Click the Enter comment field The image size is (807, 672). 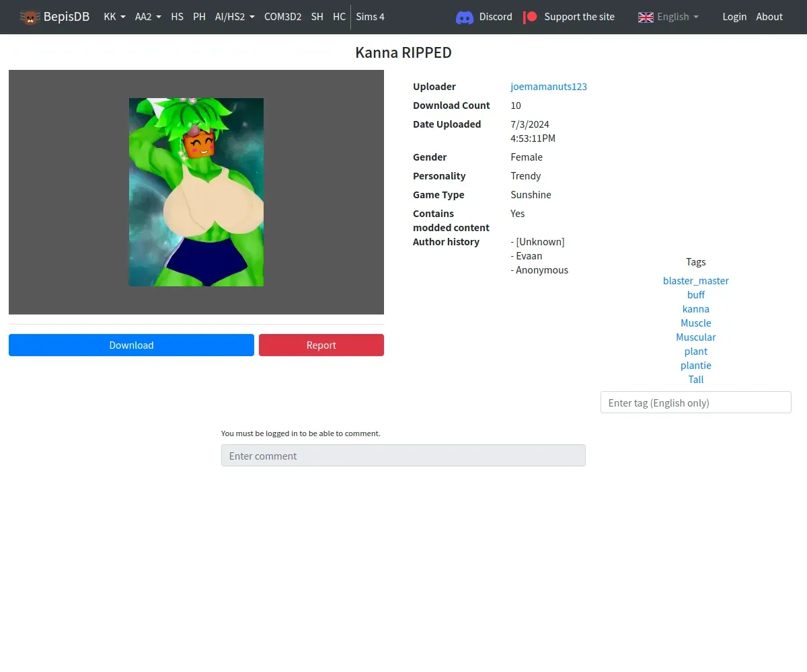click(x=403, y=456)
